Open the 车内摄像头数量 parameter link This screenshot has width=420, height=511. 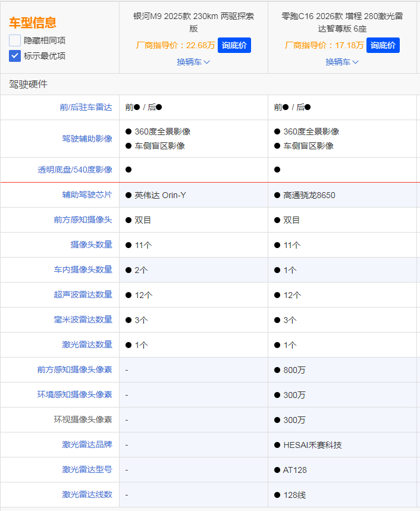coord(83,269)
